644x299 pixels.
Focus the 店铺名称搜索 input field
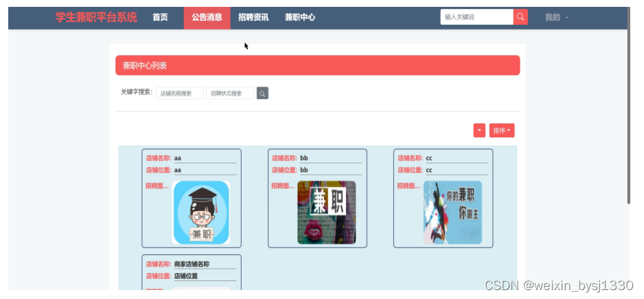179,93
